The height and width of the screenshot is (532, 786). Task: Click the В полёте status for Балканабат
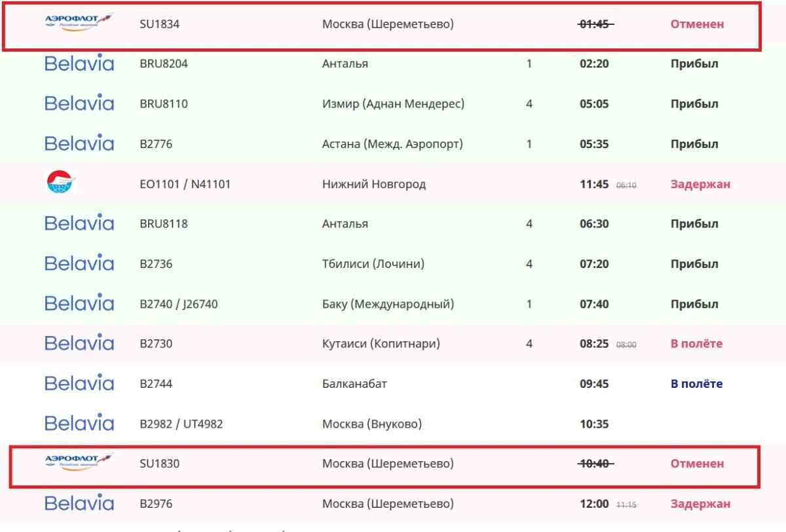[696, 384]
